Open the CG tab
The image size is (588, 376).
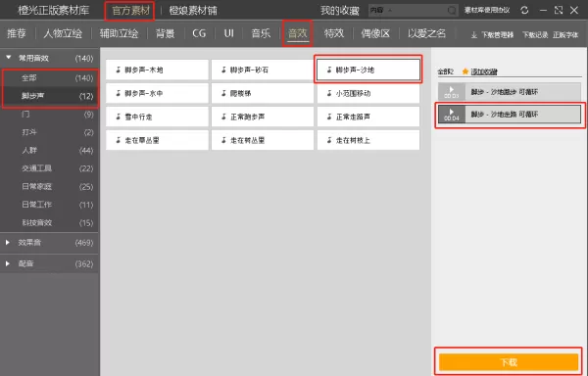199,33
